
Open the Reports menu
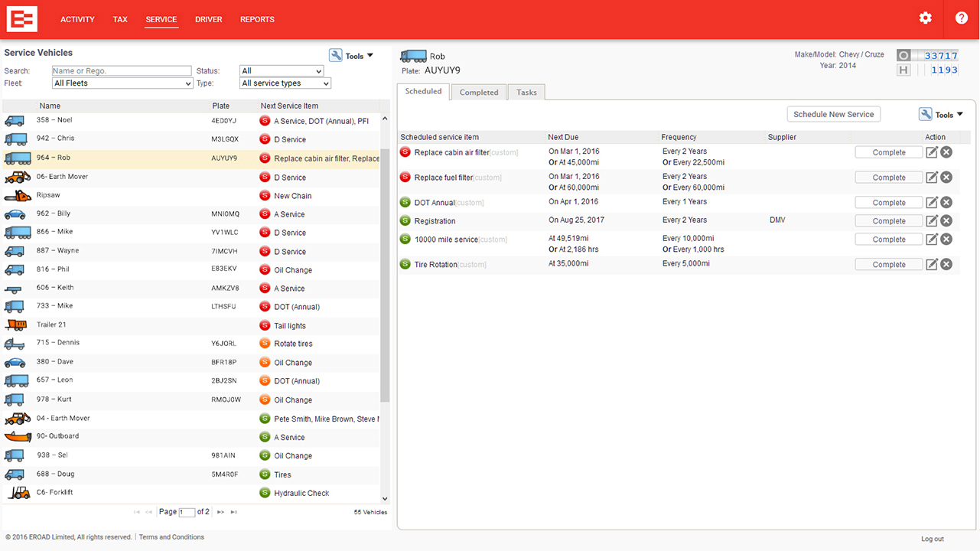(257, 20)
